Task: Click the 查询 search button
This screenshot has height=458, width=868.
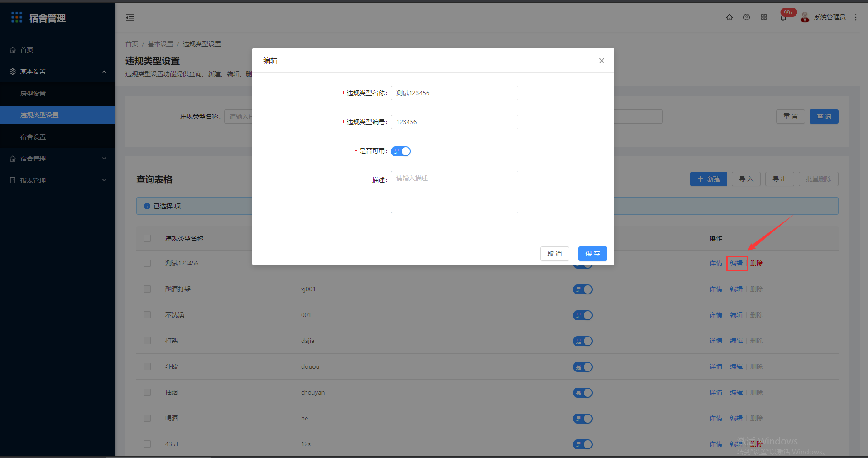Action: [x=824, y=116]
